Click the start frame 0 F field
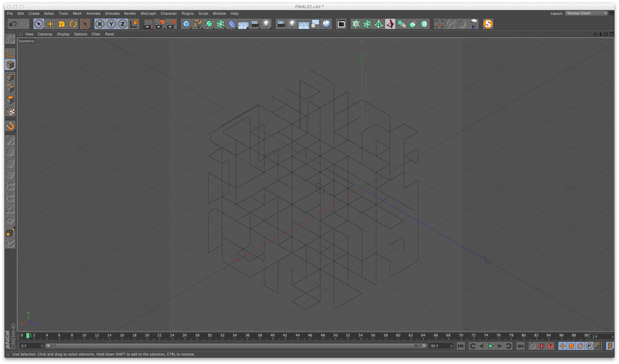Screen dimensions: 619x364 tap(31, 346)
